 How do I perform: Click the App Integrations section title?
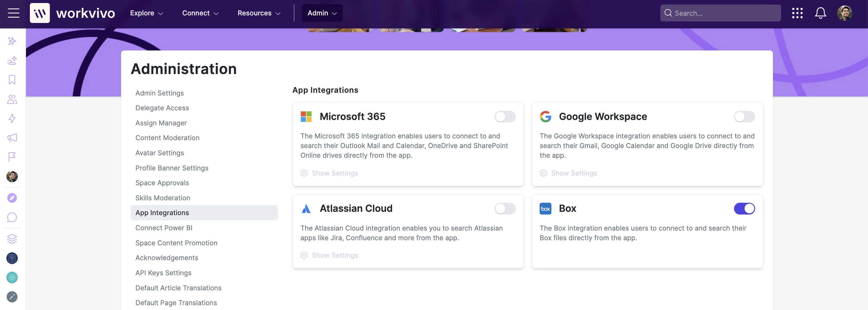325,90
